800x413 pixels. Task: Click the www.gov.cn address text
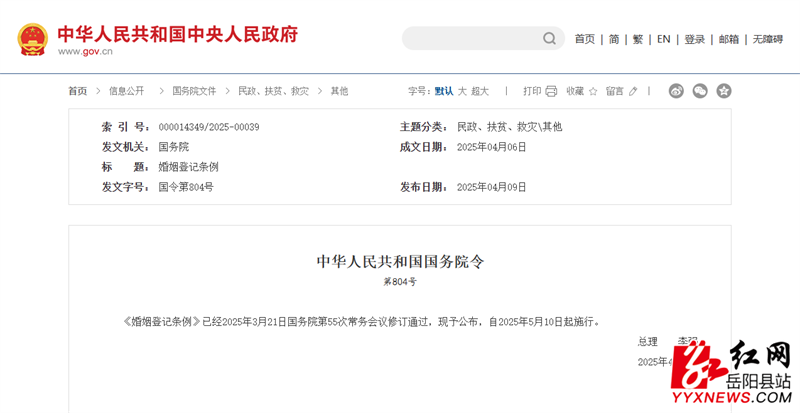coord(85,51)
